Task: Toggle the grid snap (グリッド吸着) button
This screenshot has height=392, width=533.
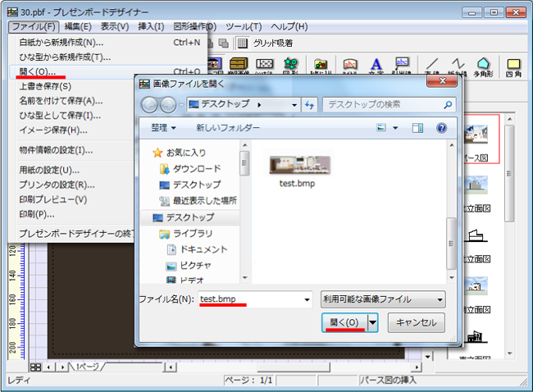Action: click(x=265, y=43)
